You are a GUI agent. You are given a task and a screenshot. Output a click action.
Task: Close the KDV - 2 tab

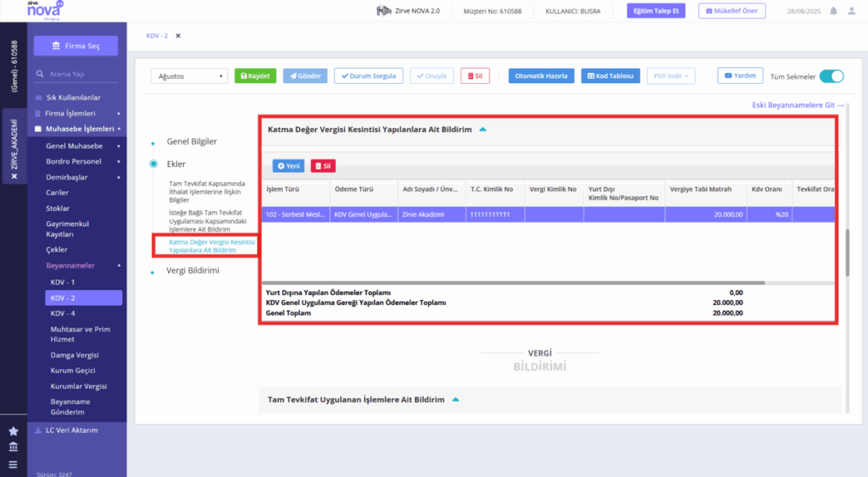click(178, 36)
